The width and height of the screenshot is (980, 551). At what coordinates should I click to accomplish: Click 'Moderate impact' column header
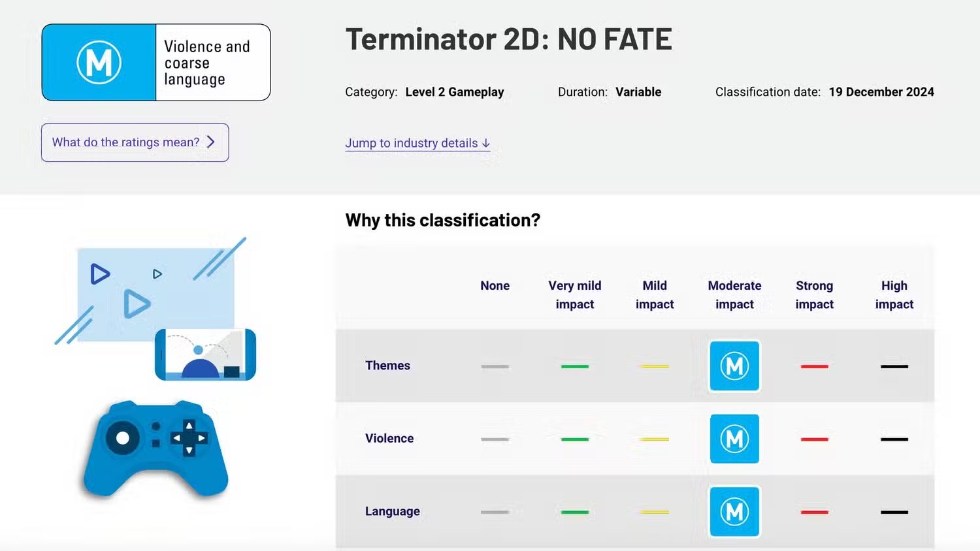734,295
